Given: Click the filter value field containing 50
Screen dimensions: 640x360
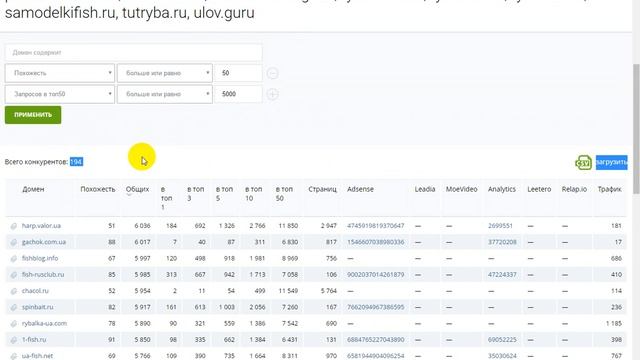Looking at the screenshot, I should (x=238, y=73).
